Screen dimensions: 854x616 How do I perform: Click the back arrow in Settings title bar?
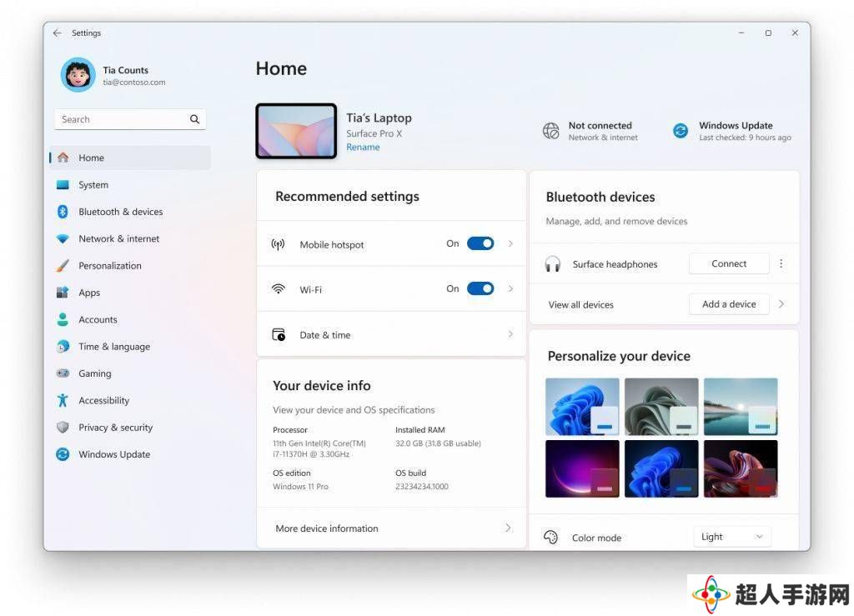coord(58,33)
